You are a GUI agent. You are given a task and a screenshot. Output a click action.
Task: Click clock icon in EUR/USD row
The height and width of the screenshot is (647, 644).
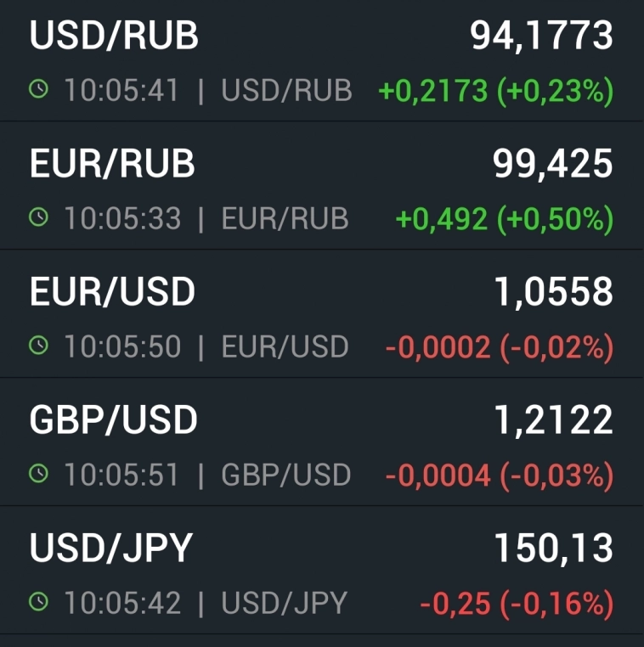tap(38, 346)
